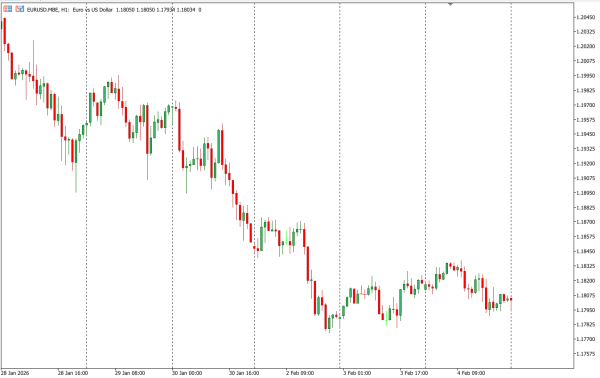Click the 1.18700 price scale label
Screen dimensions: 600x378
click(x=585, y=222)
